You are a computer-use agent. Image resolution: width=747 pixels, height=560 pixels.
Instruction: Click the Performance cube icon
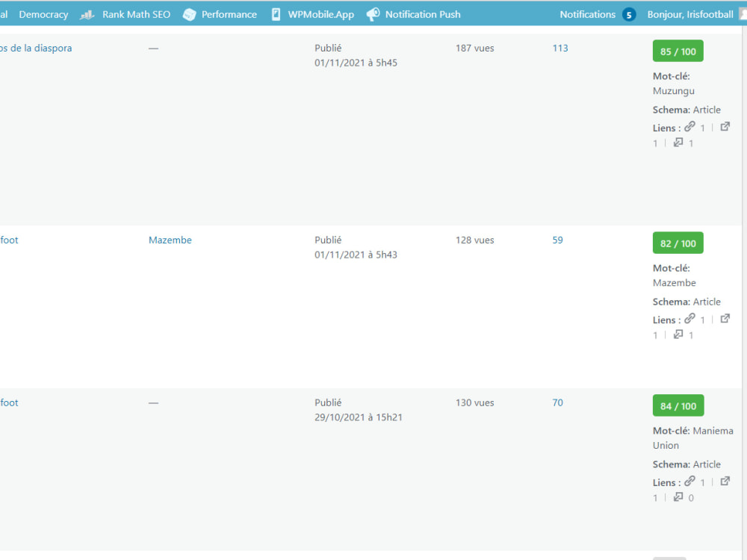189,15
